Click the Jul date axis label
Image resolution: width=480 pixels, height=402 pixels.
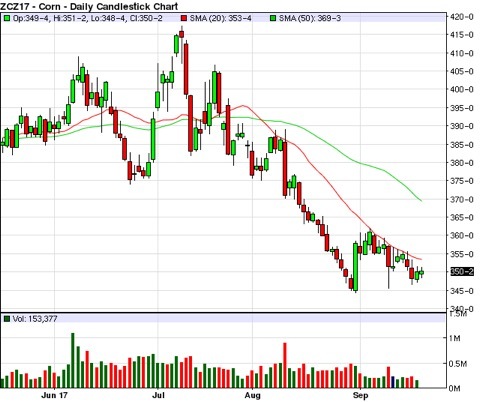click(x=158, y=396)
